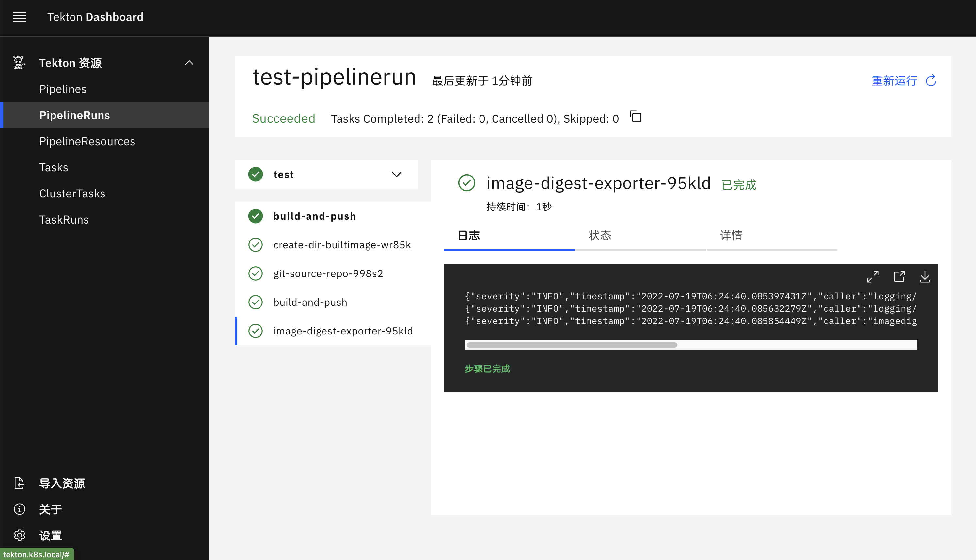976x560 pixels.
Task: Switch to the 状态 status tab
Action: [x=640, y=236]
